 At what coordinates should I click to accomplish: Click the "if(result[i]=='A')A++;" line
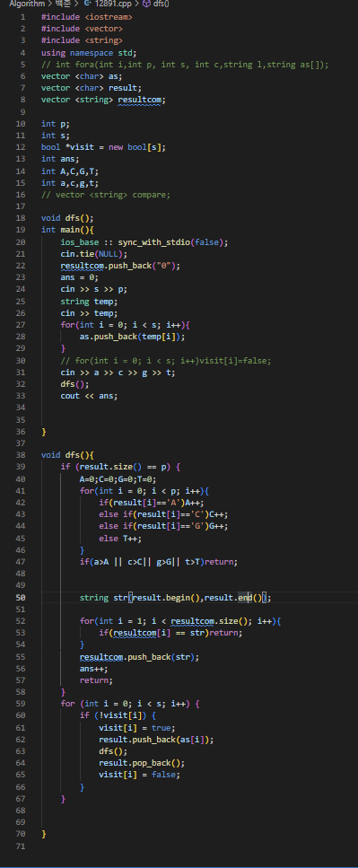[x=152, y=503]
